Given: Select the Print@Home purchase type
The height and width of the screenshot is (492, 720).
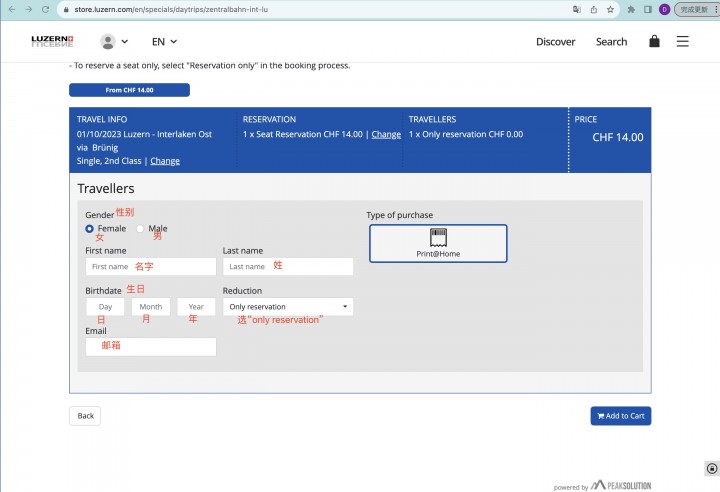Looking at the screenshot, I should 438,243.
